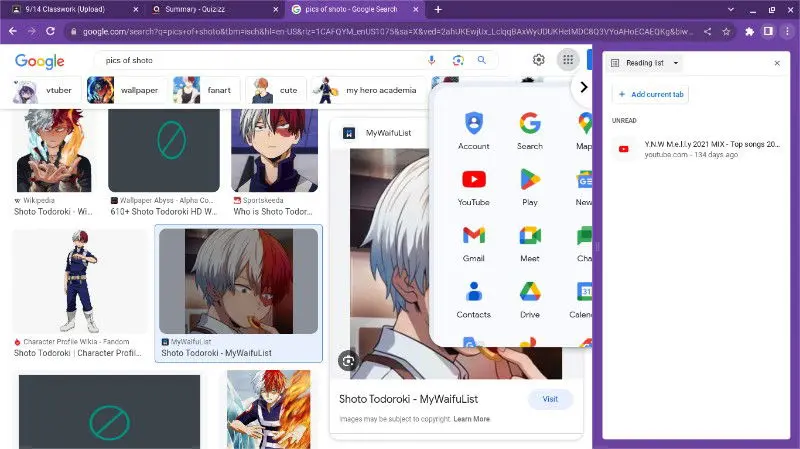This screenshot has width=800, height=449.
Task: Open the Sportskeeda Shoto image result
Action: (274, 151)
